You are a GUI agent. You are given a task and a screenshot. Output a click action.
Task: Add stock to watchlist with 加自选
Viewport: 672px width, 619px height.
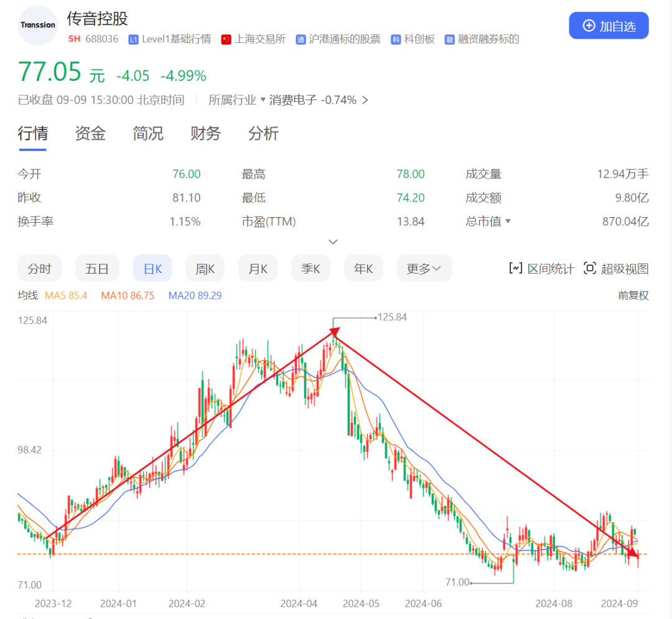coord(609,26)
